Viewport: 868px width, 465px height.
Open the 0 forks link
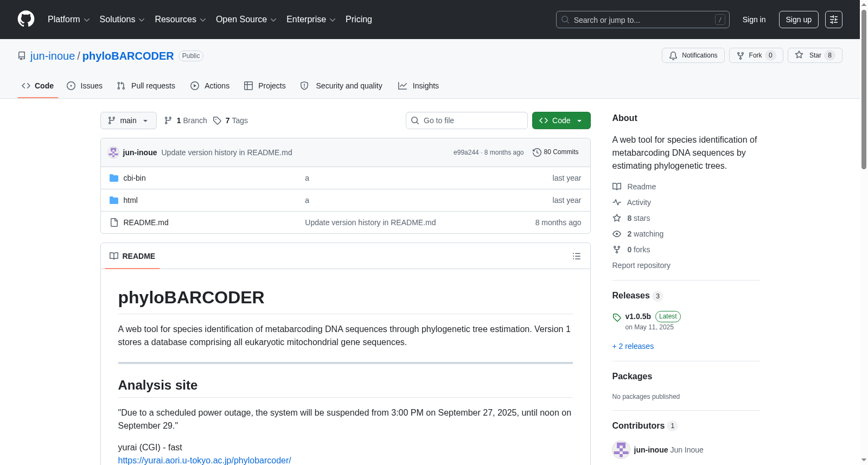click(639, 250)
